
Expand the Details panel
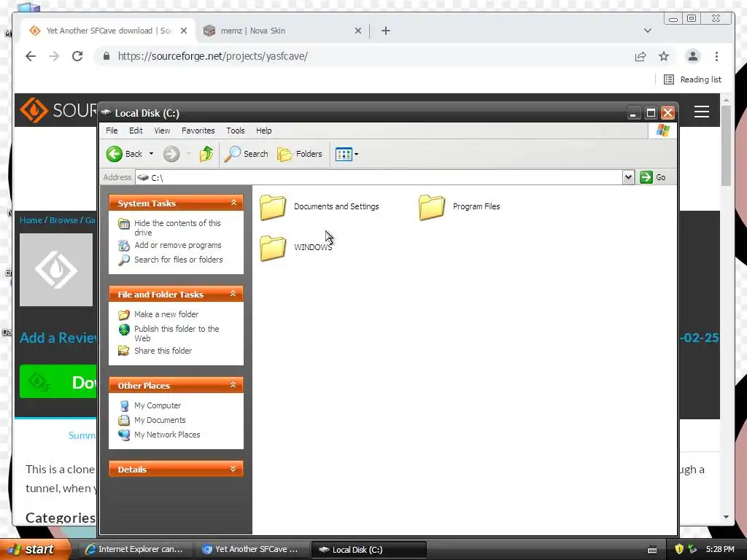(233, 469)
